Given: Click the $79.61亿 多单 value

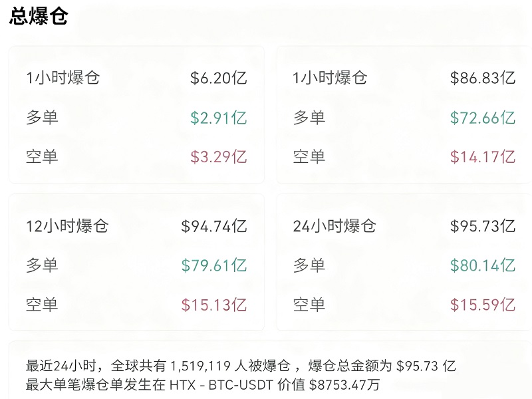Looking at the screenshot, I should (x=213, y=265).
